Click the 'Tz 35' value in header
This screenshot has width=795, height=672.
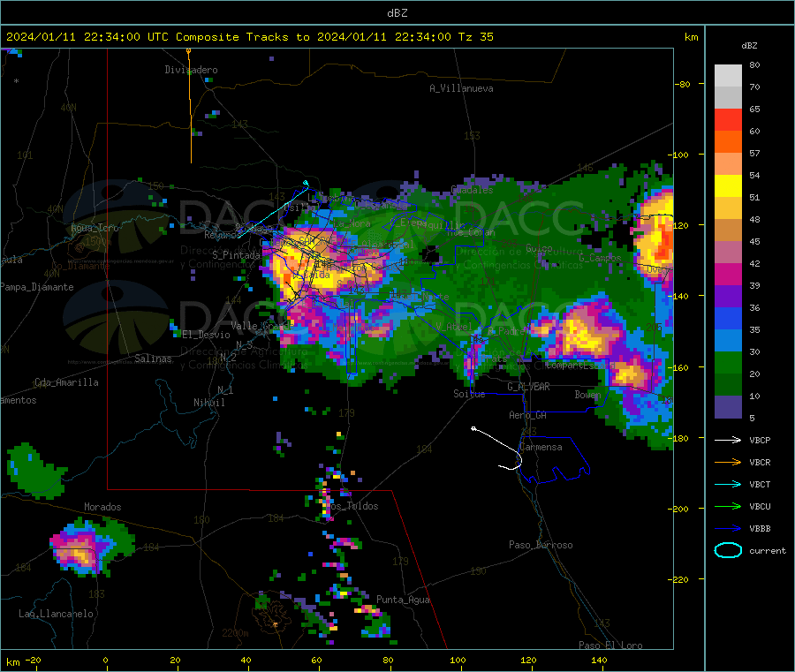click(475, 37)
